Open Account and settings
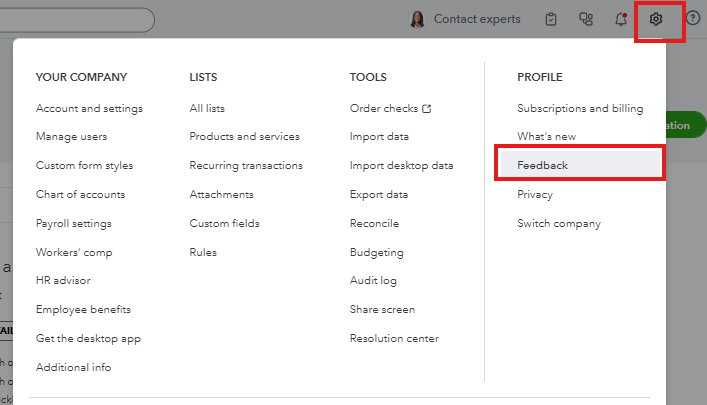Screen dimensions: 707x405 point(89,108)
